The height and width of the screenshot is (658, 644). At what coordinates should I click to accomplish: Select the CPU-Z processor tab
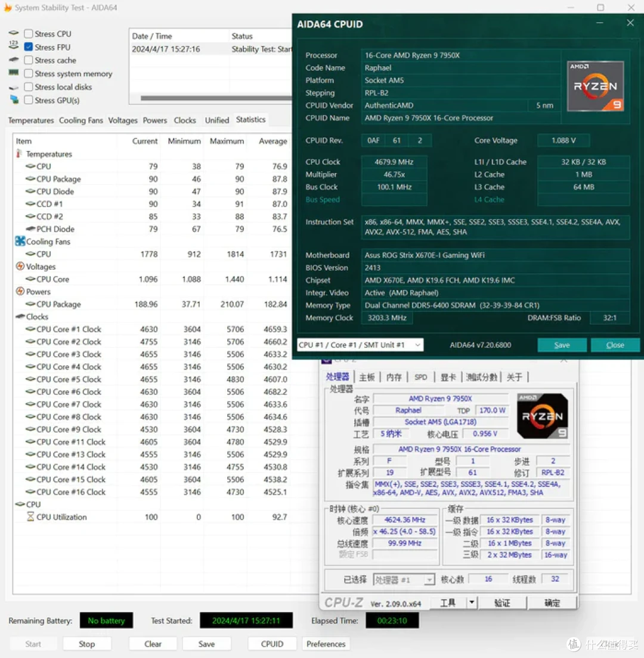338,376
